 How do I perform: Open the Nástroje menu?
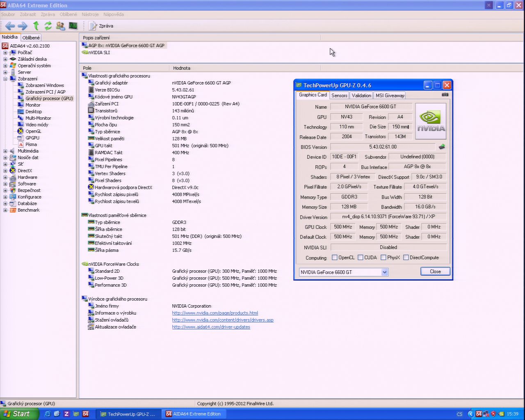[x=90, y=14]
